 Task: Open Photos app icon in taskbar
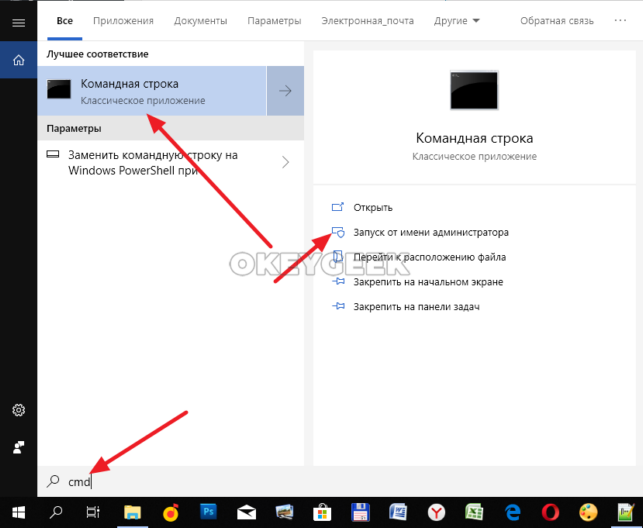pos(284,512)
